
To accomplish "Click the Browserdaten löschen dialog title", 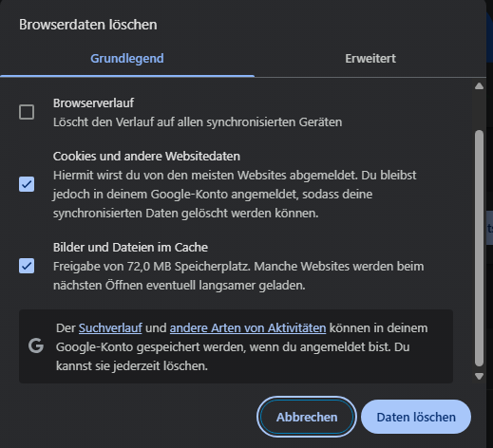I will [88, 25].
